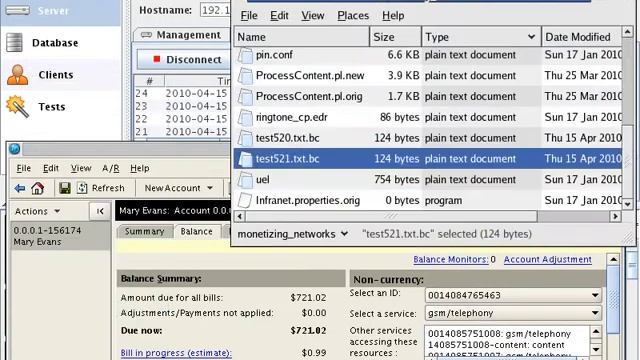Click file list scroll up arrow
Image resolution: width=640 pixels, height=360 pixels.
[627, 32]
